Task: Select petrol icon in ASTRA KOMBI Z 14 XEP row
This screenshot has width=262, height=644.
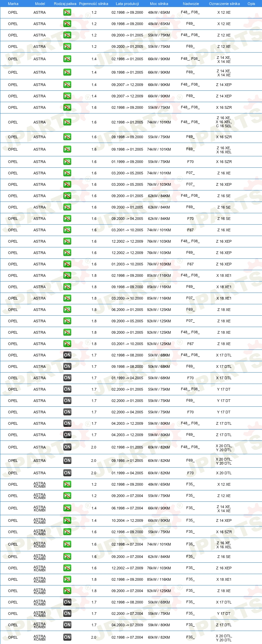Action: click(x=67, y=520)
